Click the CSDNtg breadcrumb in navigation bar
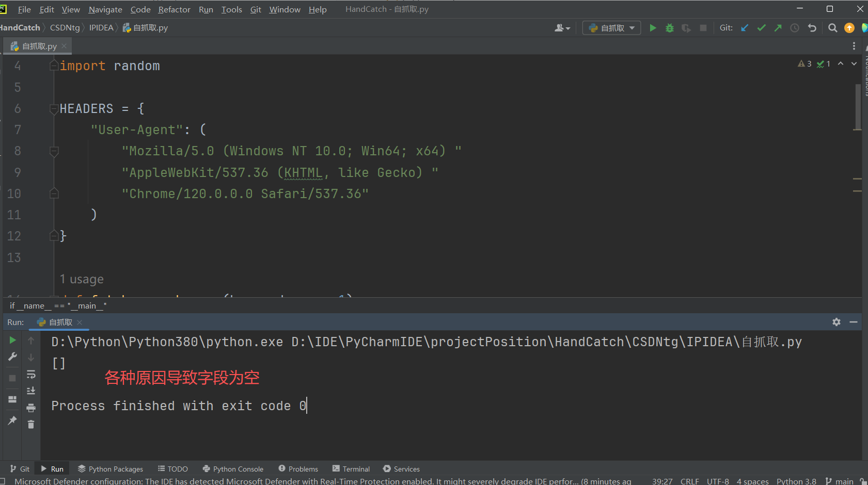868x485 pixels. [x=65, y=28]
